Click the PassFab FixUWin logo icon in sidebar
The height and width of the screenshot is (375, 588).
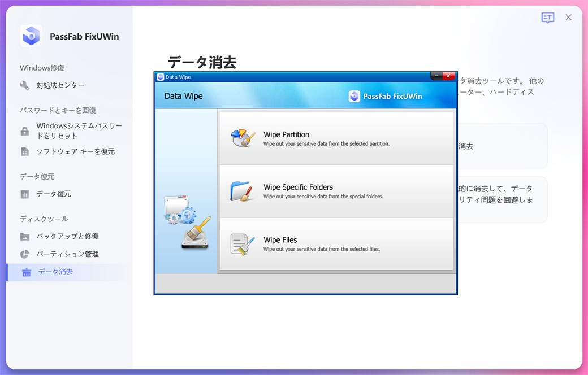31,36
